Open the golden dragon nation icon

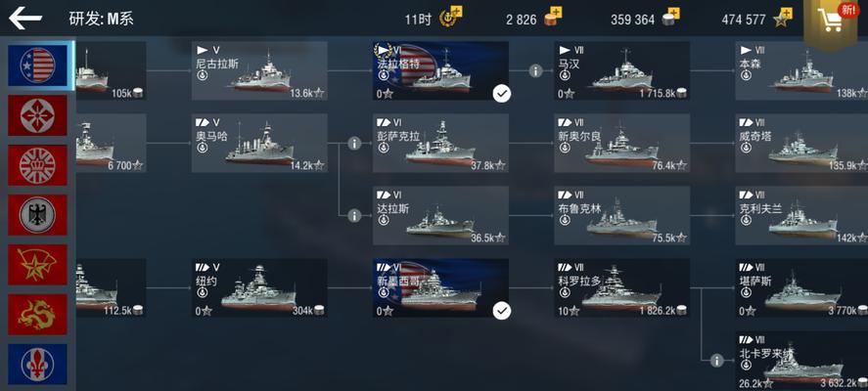click(37, 315)
